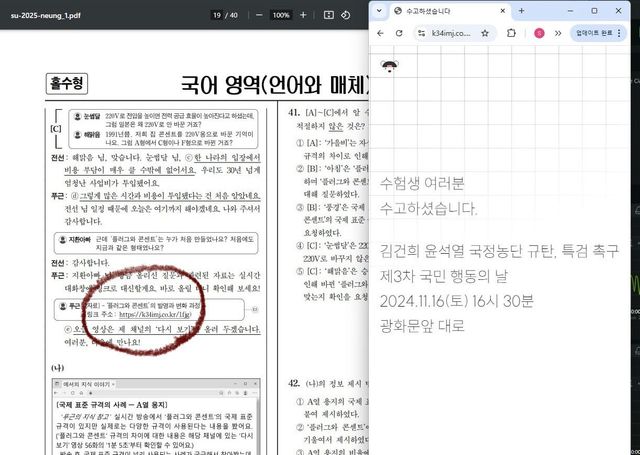
Task: Zoom out the PDF with minus button
Action: [x=258, y=15]
